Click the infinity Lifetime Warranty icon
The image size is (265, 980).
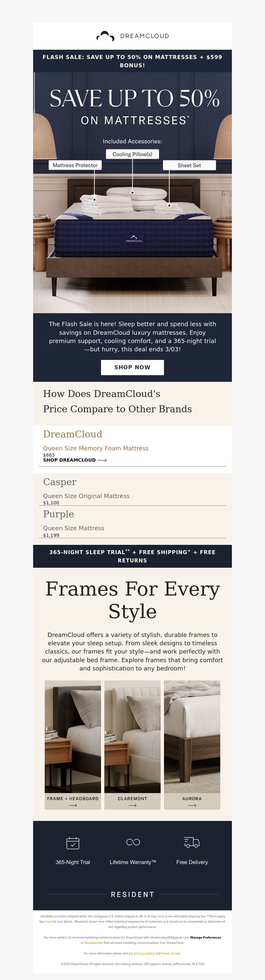[x=133, y=842]
